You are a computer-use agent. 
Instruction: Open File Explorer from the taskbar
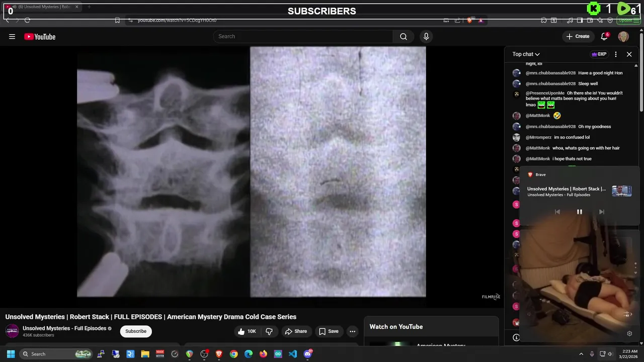[x=145, y=354]
